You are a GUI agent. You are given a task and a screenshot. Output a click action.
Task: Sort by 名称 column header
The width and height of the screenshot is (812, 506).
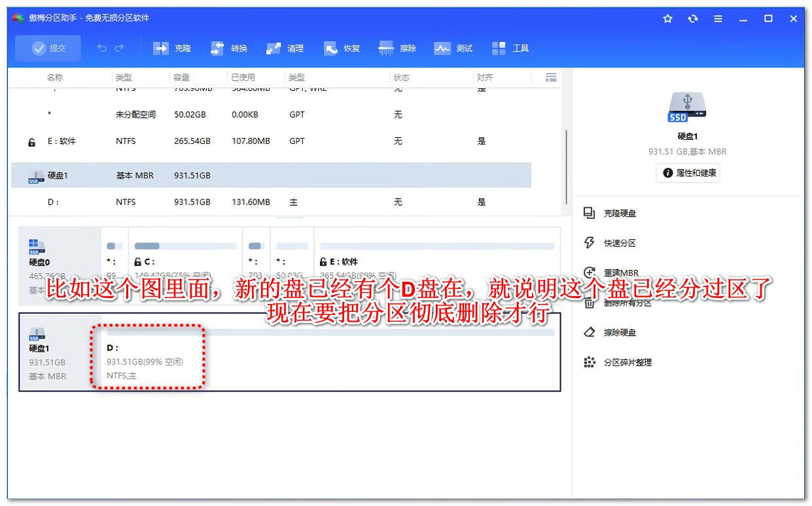coord(55,77)
